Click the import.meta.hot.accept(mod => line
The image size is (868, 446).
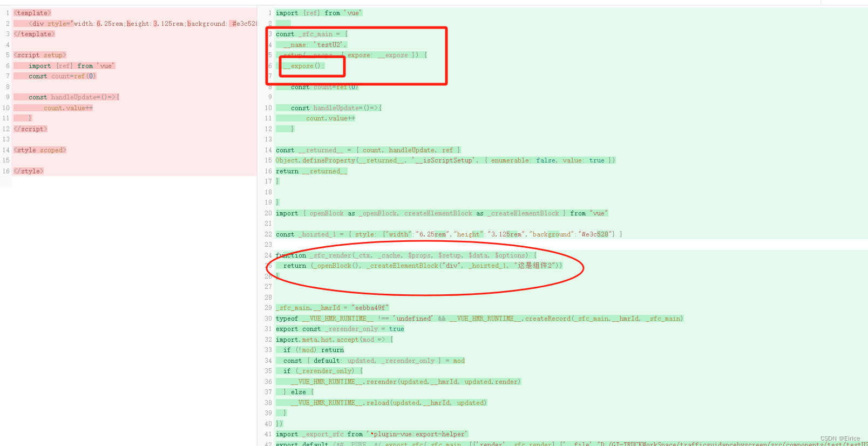335,340
